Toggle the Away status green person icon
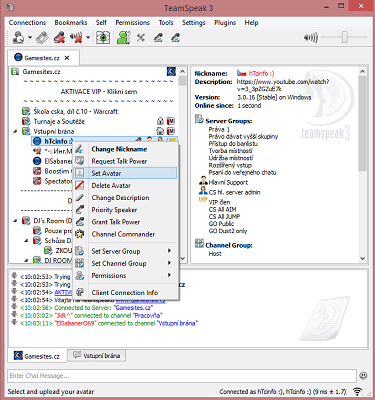This screenshot has height=400, width=375. [123, 37]
